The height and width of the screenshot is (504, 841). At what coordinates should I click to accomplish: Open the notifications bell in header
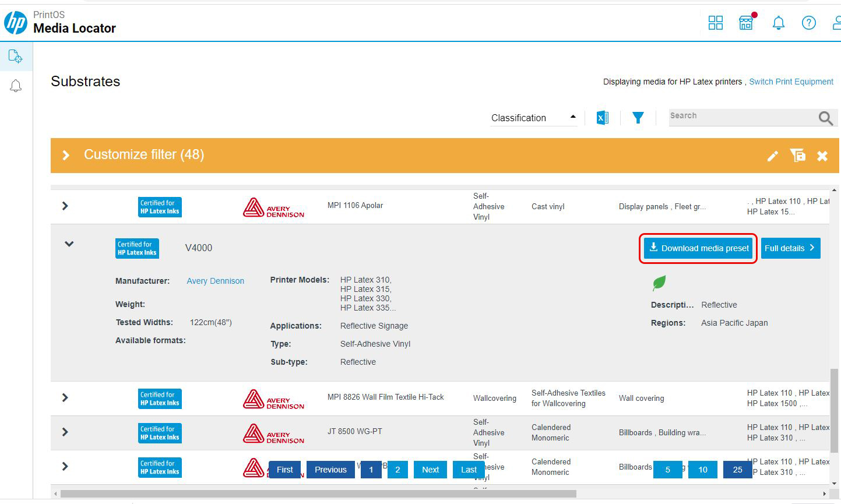coord(778,23)
